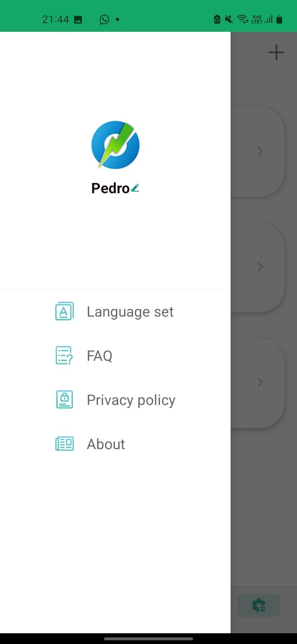Tap the home gesture bar
Viewport: 297px width, 644px height.
[148, 639]
